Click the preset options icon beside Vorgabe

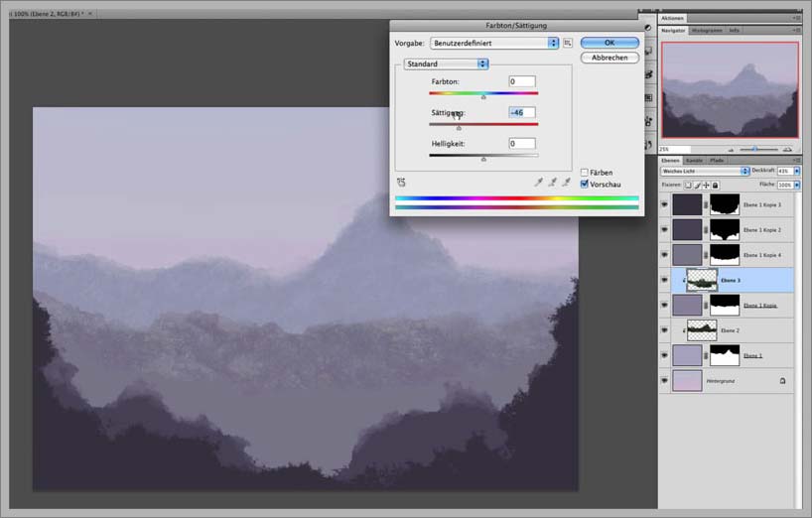tap(569, 44)
